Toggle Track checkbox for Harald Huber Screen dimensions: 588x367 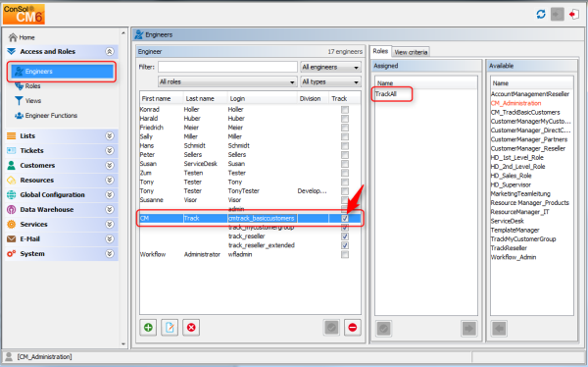click(345, 119)
